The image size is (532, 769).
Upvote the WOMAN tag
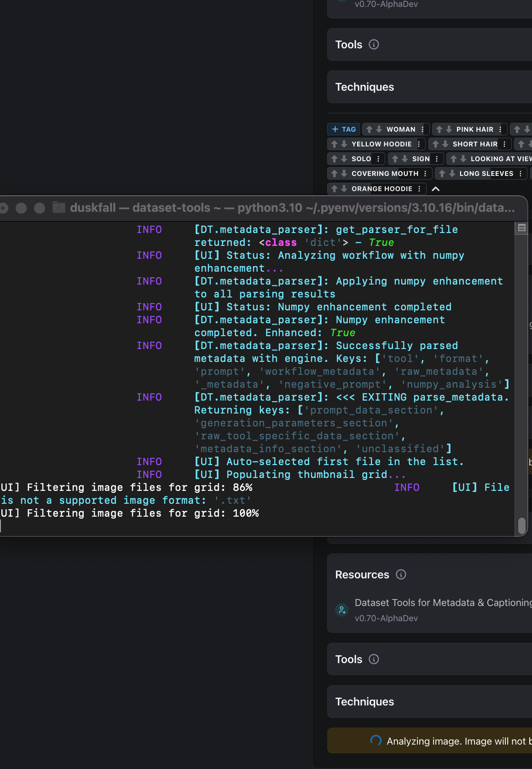point(369,129)
